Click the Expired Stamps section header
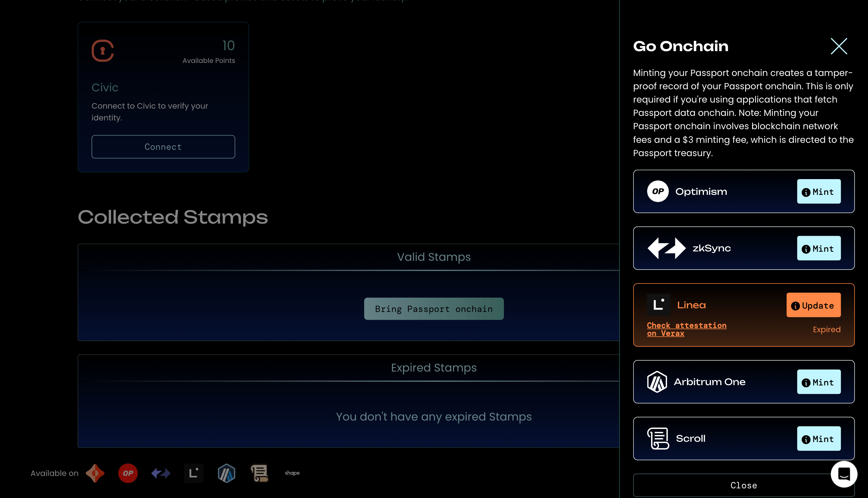This screenshot has width=868, height=498. (434, 368)
